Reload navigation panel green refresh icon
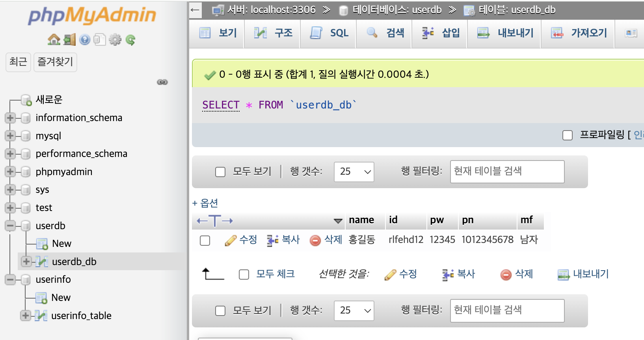The width and height of the screenshot is (644, 340). coord(130,39)
